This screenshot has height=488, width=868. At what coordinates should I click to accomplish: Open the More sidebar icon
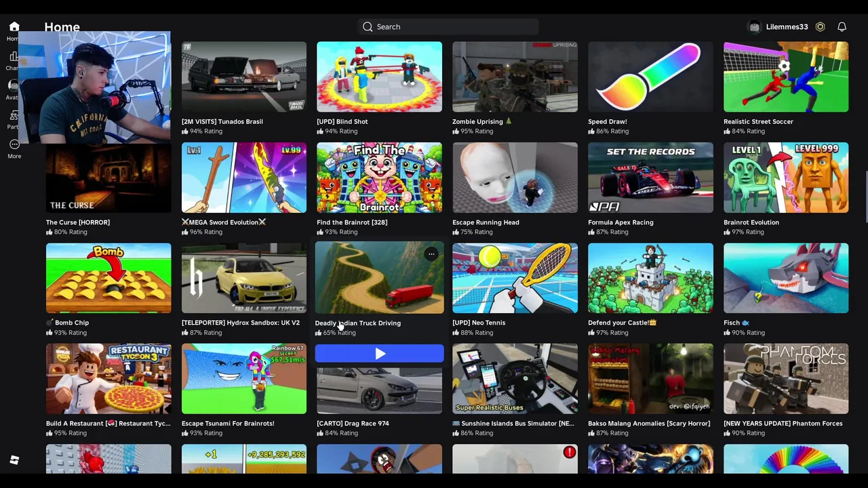14,144
